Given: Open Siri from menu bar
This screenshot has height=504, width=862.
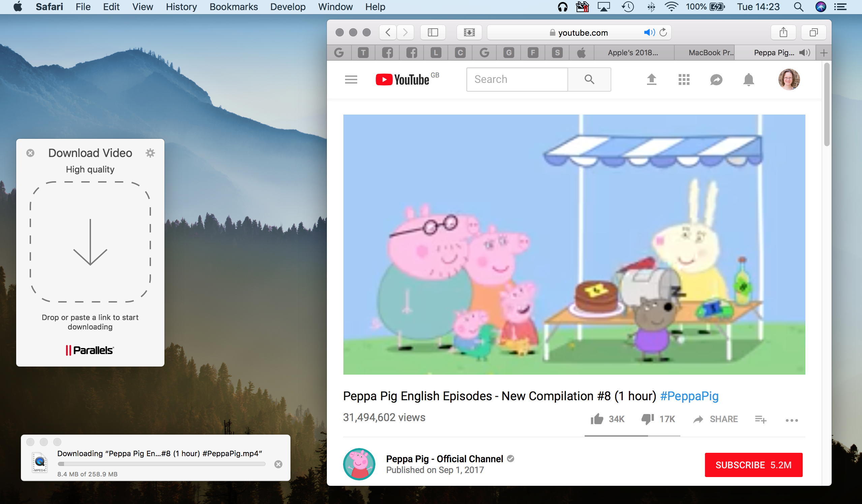Looking at the screenshot, I should 821,7.
